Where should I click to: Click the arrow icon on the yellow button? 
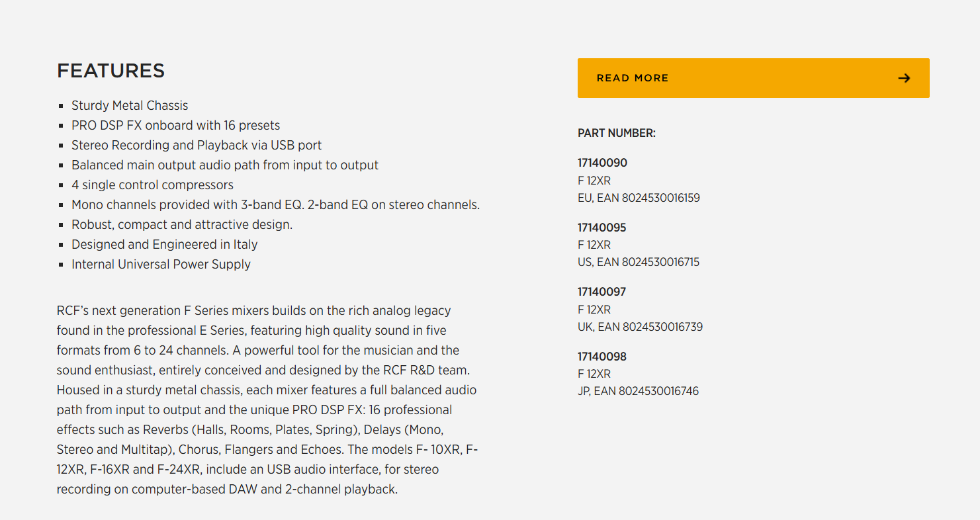pyautogui.click(x=904, y=78)
